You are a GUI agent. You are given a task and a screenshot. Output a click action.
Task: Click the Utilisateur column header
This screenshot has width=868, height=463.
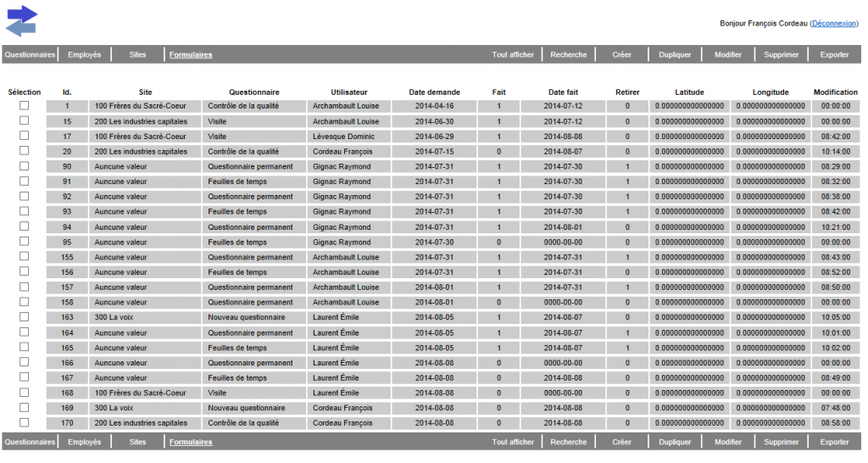point(349,92)
